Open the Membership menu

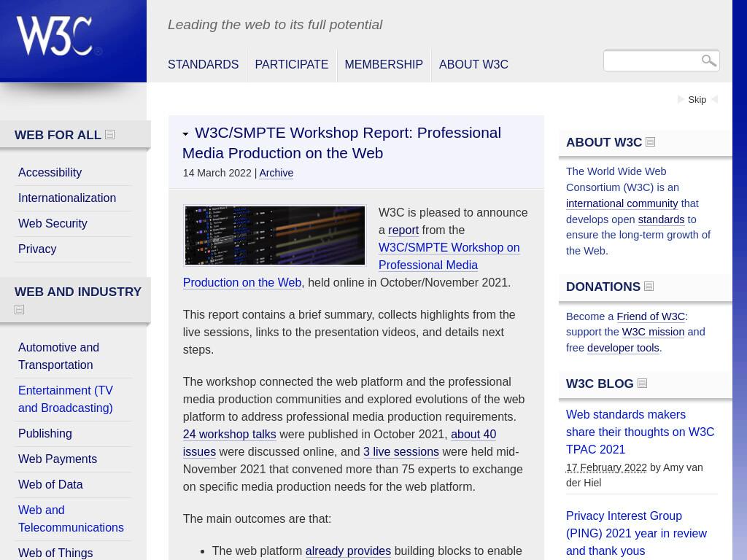384,64
